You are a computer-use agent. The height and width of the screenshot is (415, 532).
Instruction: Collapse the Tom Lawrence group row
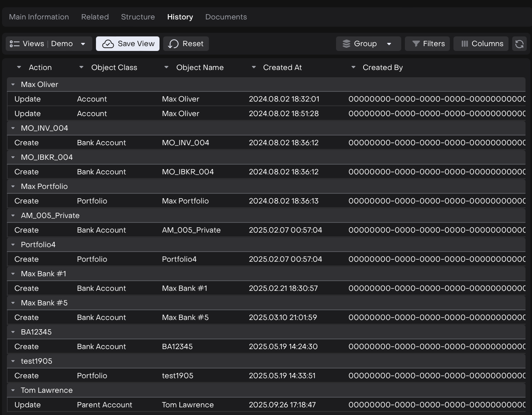(13, 390)
